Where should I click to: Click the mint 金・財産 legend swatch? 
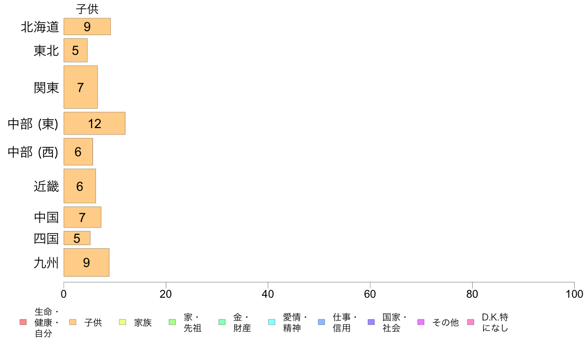point(222,322)
